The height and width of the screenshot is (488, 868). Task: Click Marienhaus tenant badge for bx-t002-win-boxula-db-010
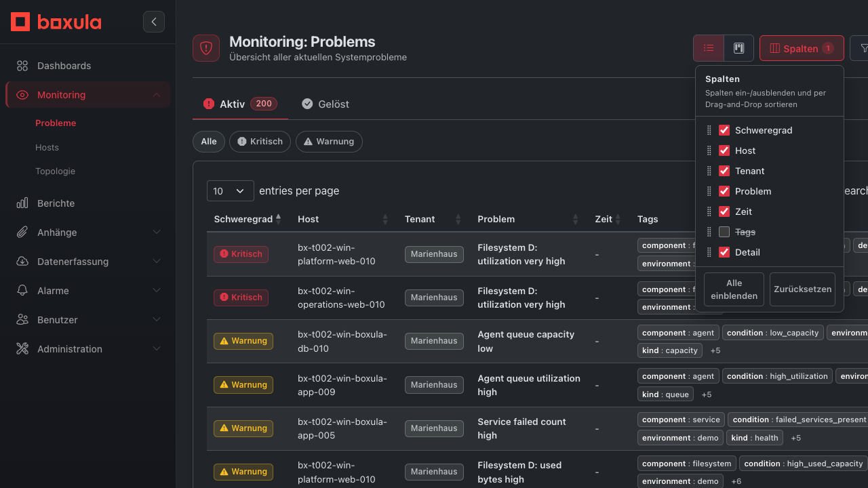coord(434,341)
